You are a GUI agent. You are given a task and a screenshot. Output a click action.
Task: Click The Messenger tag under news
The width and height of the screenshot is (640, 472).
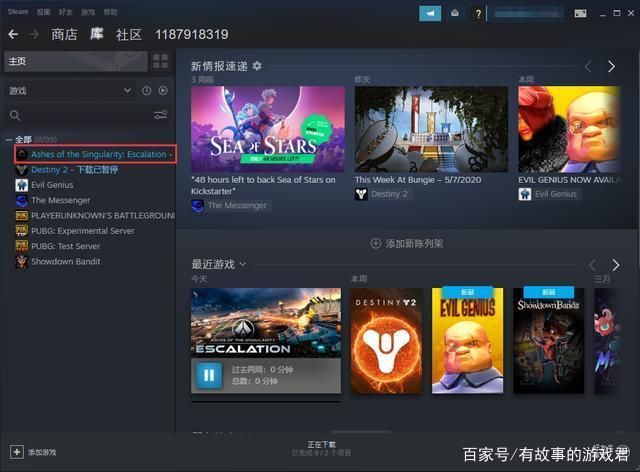237,205
